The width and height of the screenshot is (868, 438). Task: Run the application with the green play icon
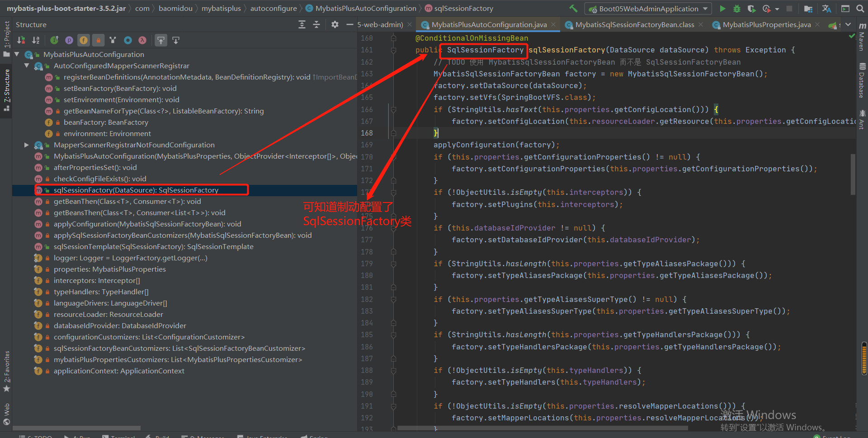click(722, 9)
